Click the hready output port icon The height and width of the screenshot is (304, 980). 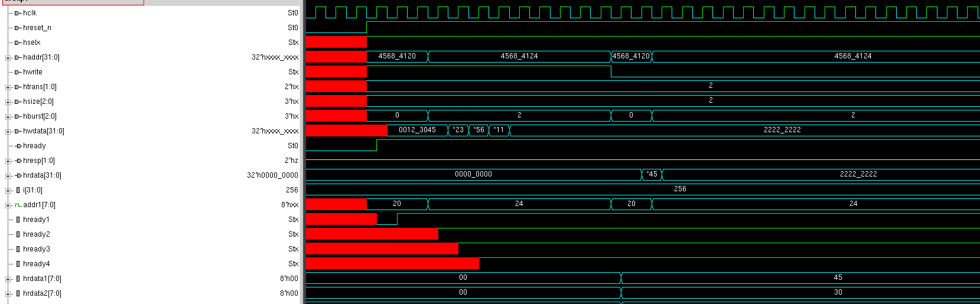point(18,146)
